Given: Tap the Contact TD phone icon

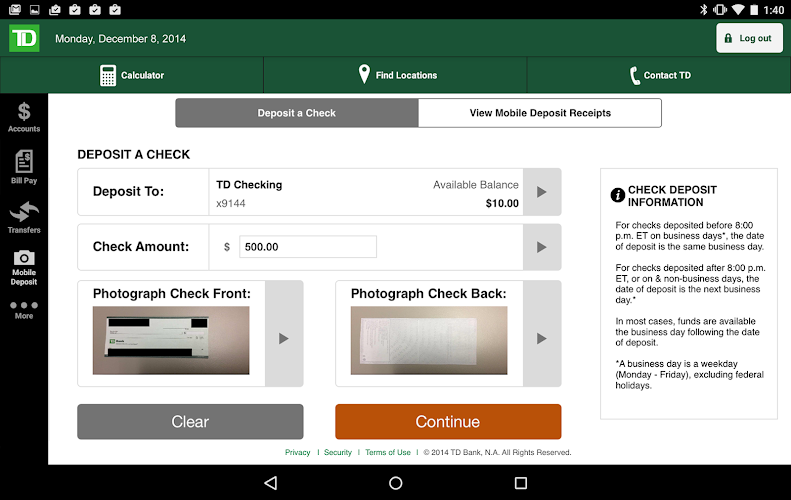Looking at the screenshot, I should coord(634,75).
